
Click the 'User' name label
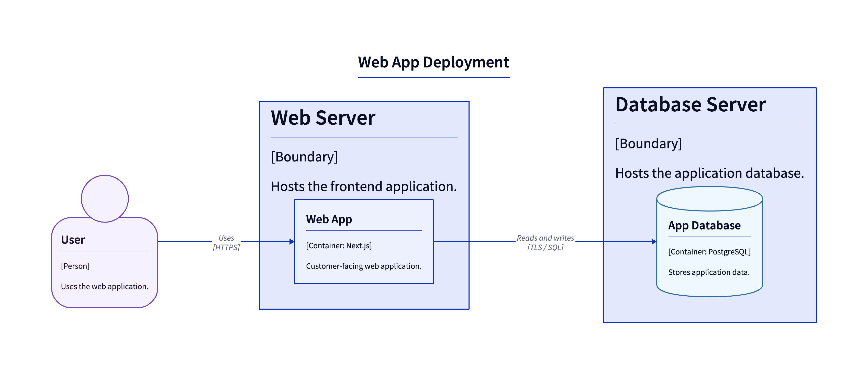coord(73,240)
